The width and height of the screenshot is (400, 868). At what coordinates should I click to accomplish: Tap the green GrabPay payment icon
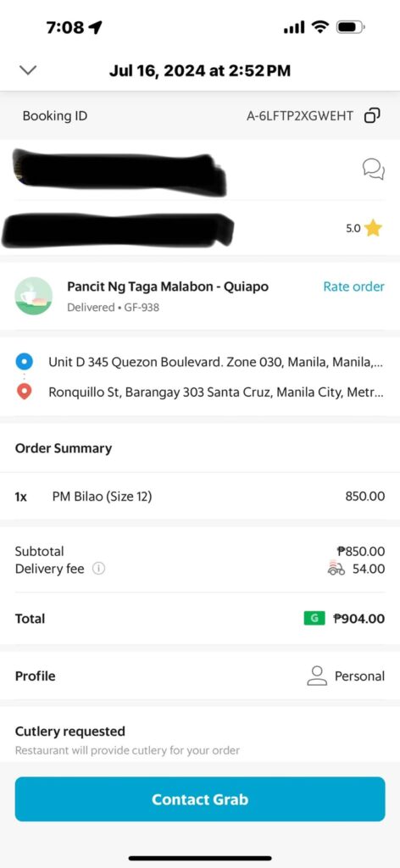314,618
